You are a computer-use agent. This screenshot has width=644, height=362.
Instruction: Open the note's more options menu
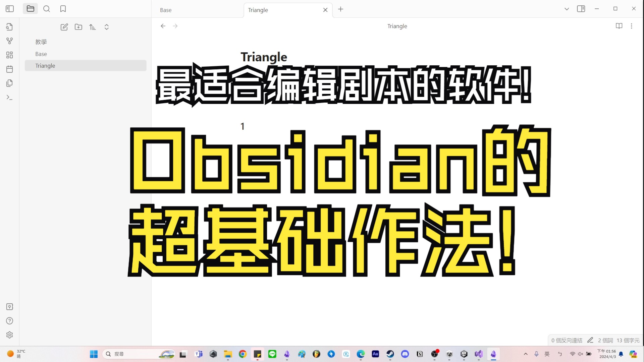pos(632,26)
